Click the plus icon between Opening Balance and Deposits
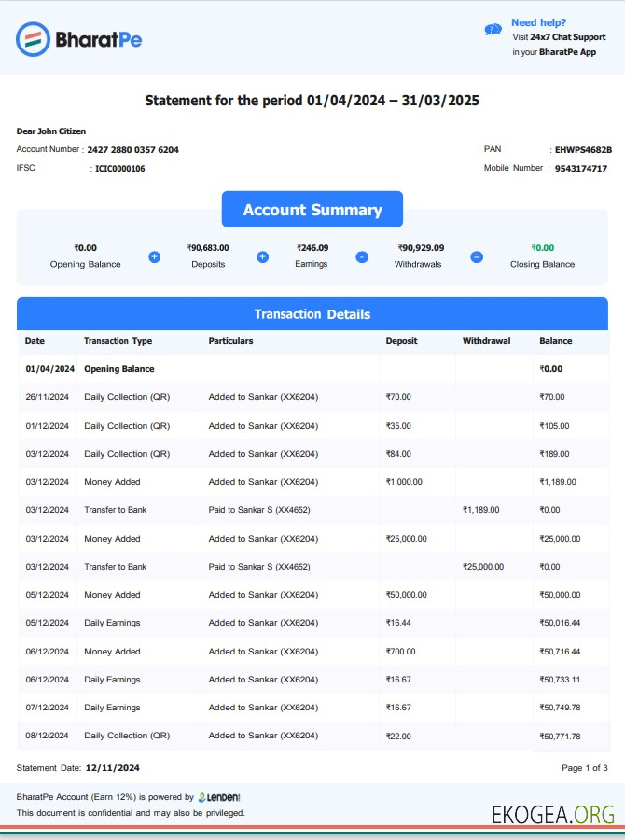Image resolution: width=625 pixels, height=840 pixels. 155,256
